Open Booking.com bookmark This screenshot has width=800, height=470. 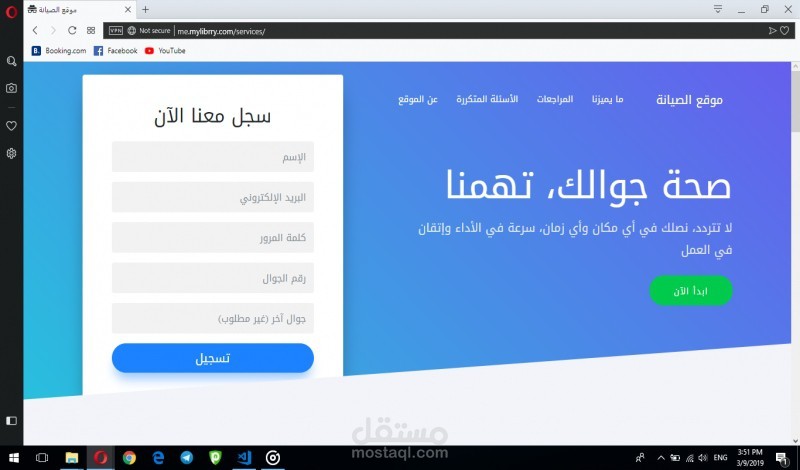pyautogui.click(x=59, y=51)
